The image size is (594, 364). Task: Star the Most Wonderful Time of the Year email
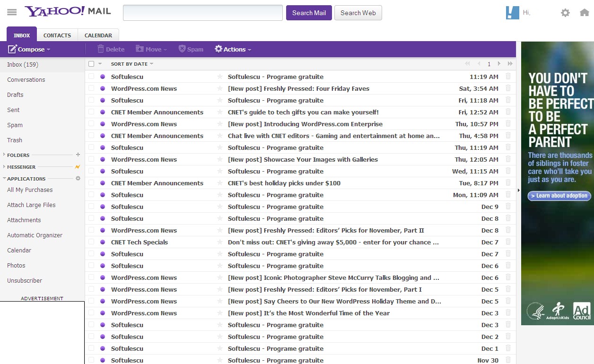point(219,313)
